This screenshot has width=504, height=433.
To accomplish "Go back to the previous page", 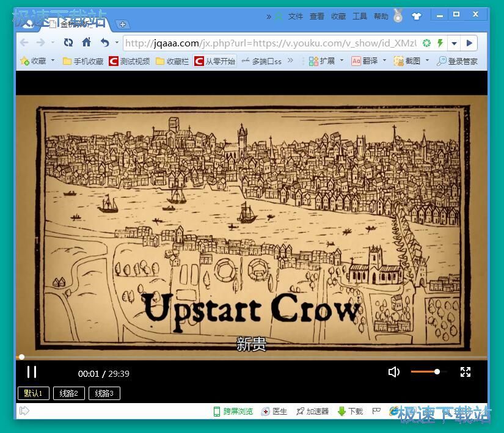I will 25,42.
